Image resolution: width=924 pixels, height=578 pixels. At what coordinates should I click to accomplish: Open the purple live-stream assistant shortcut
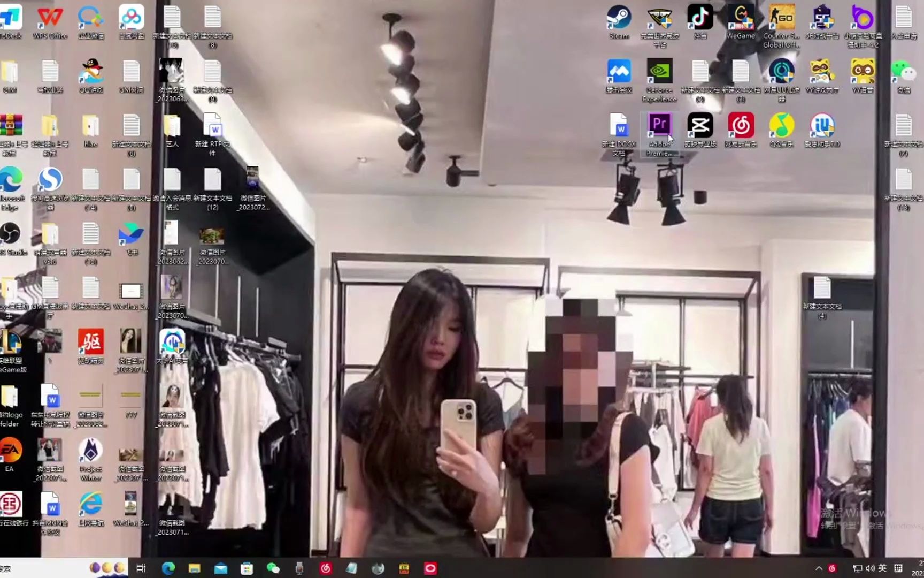[x=863, y=26]
